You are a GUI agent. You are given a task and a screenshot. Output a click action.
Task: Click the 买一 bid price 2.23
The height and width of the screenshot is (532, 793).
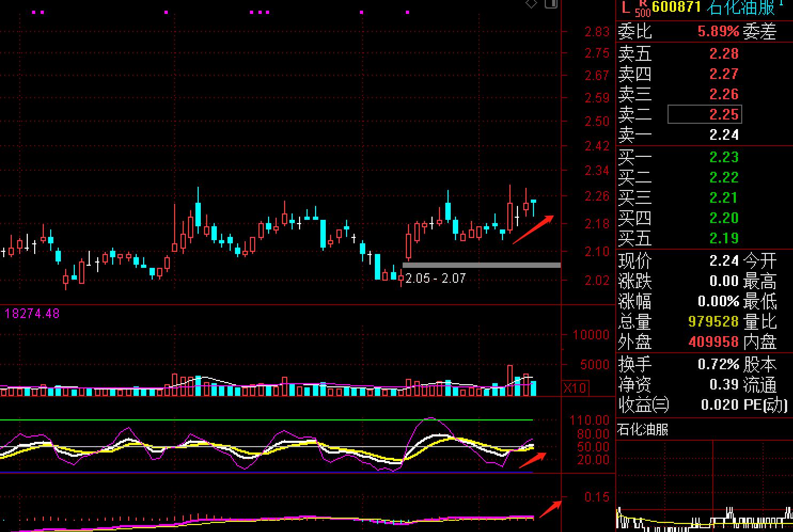click(x=724, y=157)
